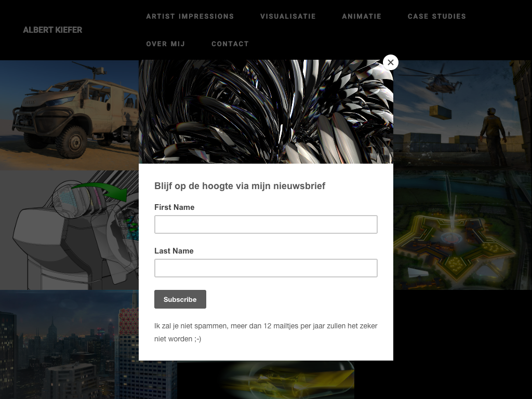532x399 pixels.
Task: Open the Over Mij page
Action: 166,44
